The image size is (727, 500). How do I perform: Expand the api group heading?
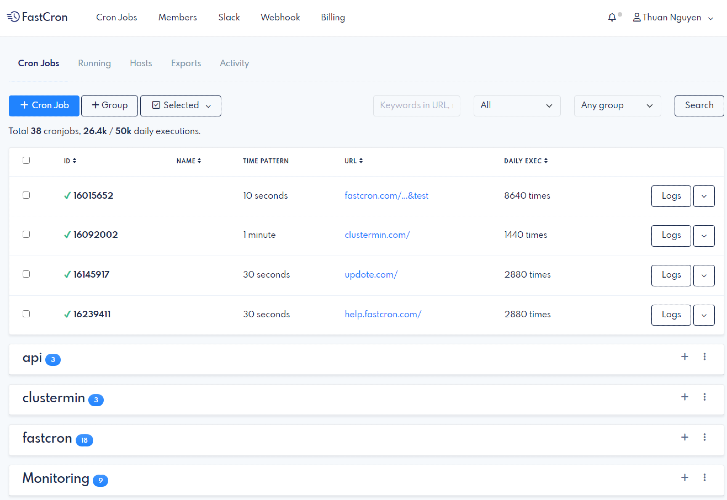[x=32, y=358]
